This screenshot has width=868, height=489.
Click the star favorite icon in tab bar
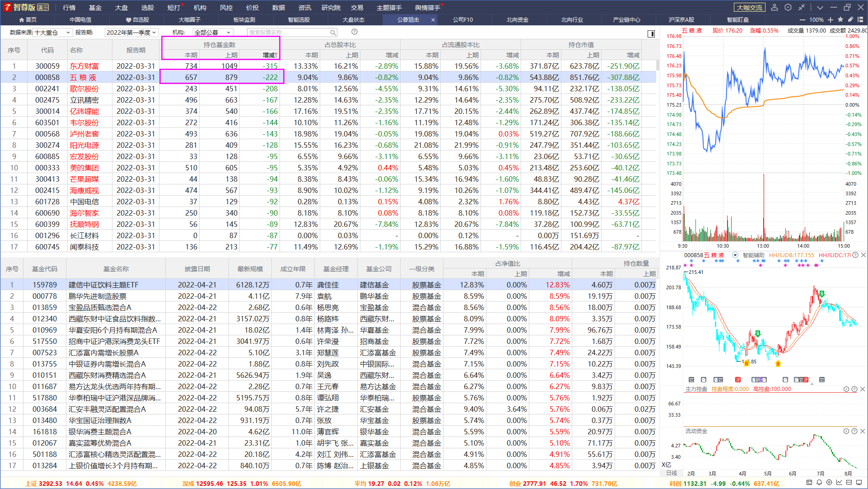coord(840,19)
